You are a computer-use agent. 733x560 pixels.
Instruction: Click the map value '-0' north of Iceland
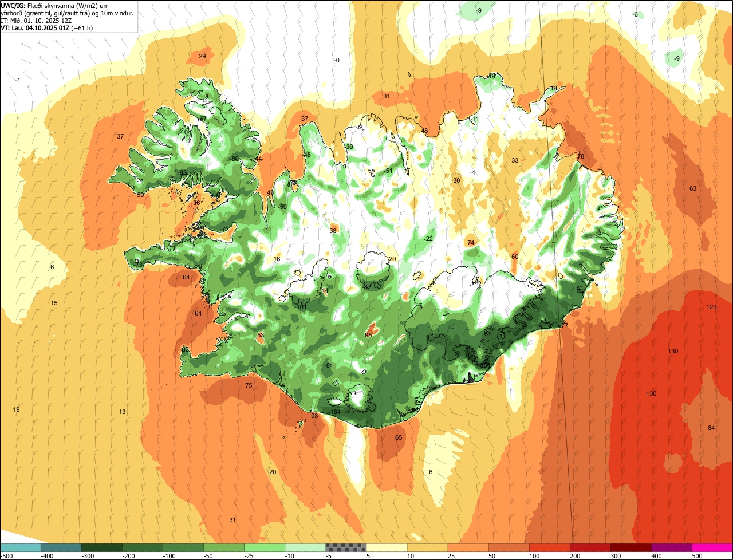point(337,61)
